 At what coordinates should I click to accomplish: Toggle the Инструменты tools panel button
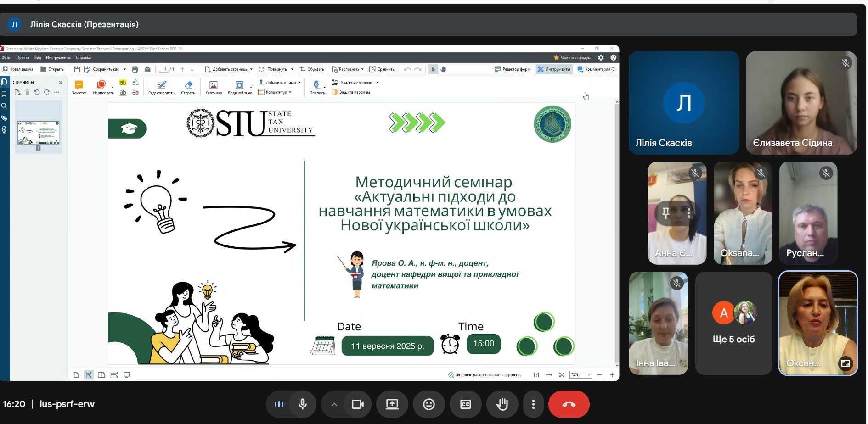pyautogui.click(x=554, y=69)
